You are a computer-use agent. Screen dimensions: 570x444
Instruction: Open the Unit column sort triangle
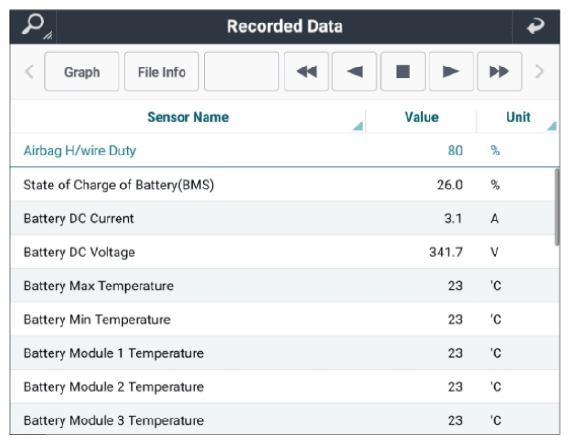pyautogui.click(x=552, y=126)
